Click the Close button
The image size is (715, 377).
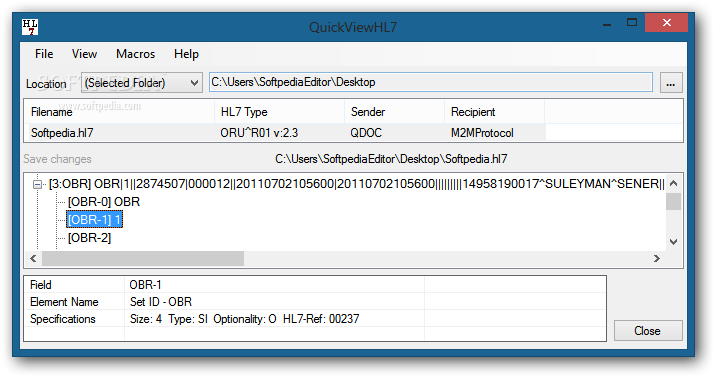pyautogui.click(x=648, y=331)
